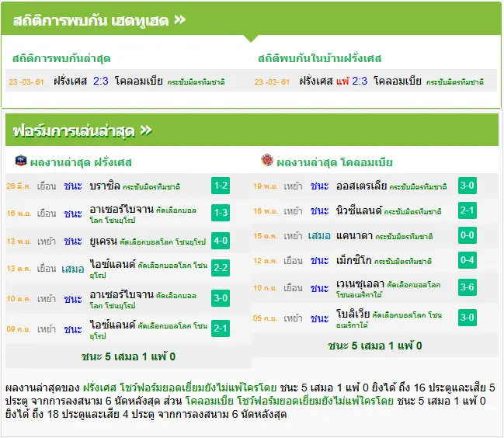Click the France latest results heading
The image size is (504, 438).
pyautogui.click(x=81, y=162)
